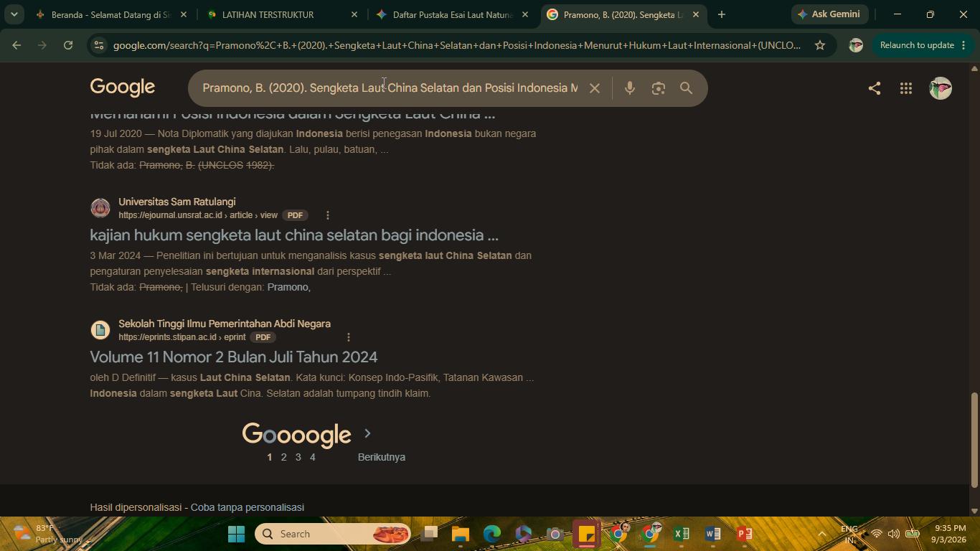Expand the tab search dropdown
The height and width of the screenshot is (551, 980).
(x=14, y=14)
